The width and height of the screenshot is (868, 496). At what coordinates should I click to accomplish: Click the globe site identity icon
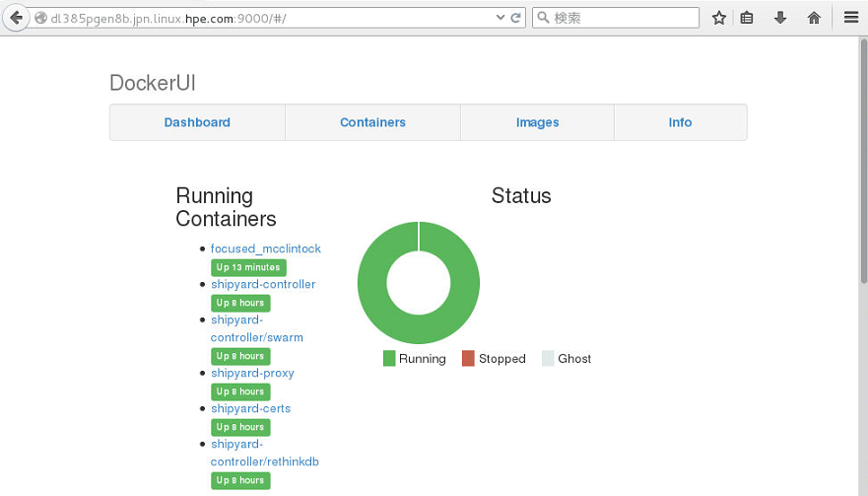[40, 18]
